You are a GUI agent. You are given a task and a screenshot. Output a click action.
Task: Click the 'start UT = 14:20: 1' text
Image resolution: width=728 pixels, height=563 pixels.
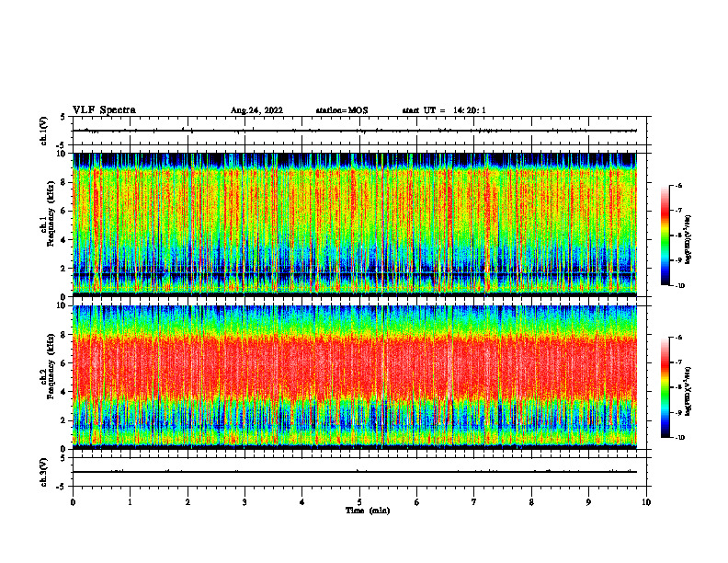(444, 110)
